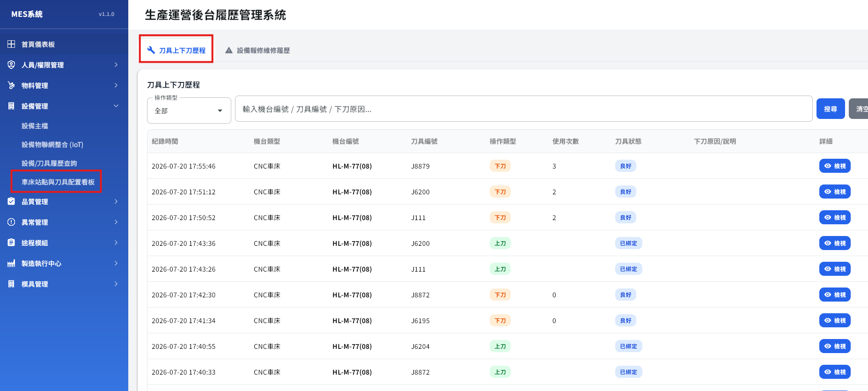The image size is (868, 391).
Task: View details for the 17:41:34 record
Action: pos(835,320)
